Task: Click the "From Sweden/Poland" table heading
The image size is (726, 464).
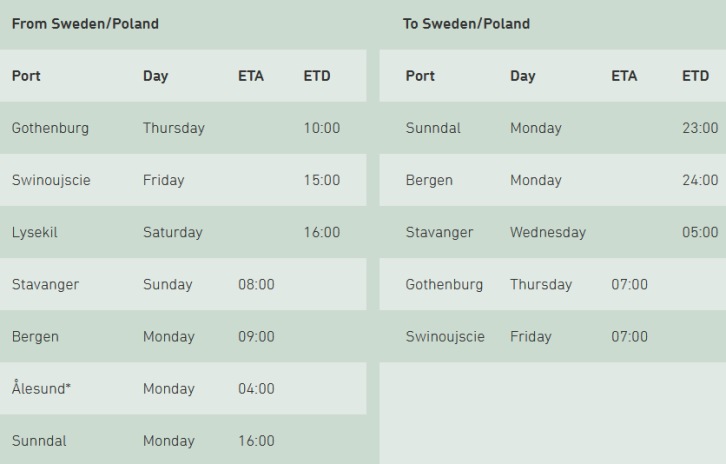Action: pyautogui.click(x=85, y=24)
